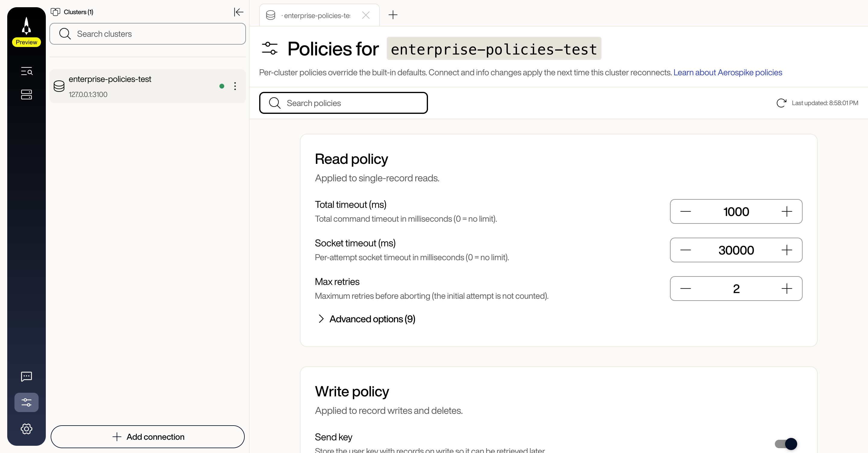
Task: Click the enterprise-policies-test title code label
Action: (494, 48)
